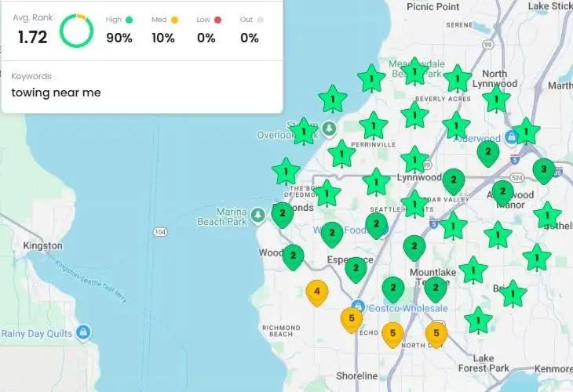The height and width of the screenshot is (392, 573).
Task: Click the SERENE map label
Action: pyautogui.click(x=459, y=25)
